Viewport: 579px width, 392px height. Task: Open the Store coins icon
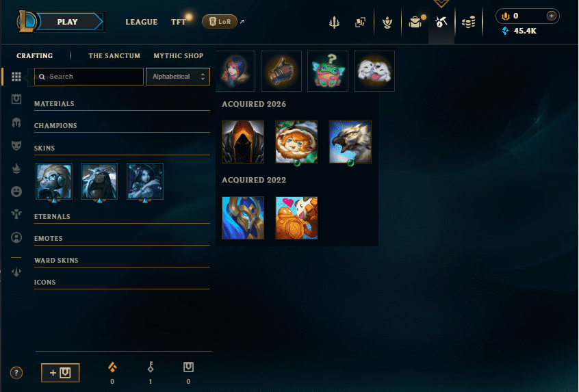tap(469, 23)
